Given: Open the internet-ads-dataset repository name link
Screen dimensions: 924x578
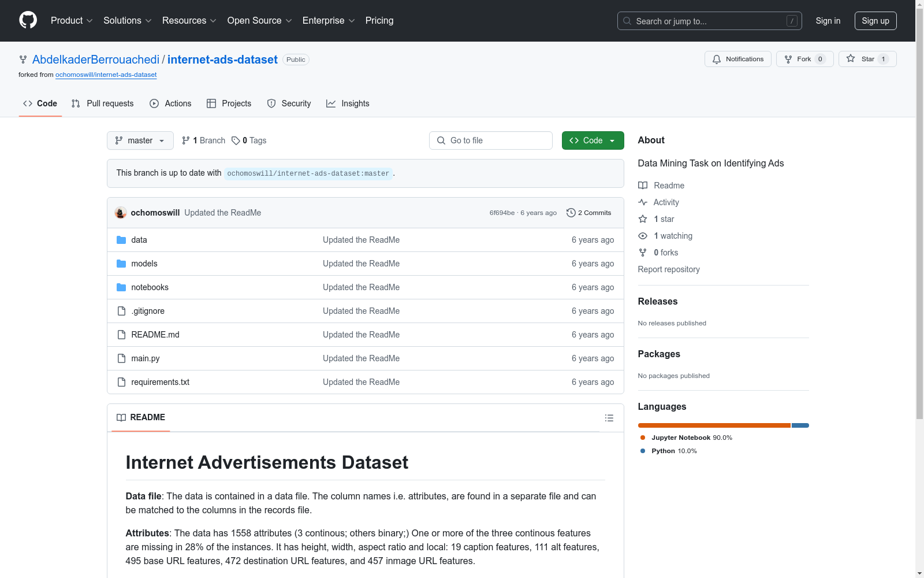Looking at the screenshot, I should tap(222, 60).
